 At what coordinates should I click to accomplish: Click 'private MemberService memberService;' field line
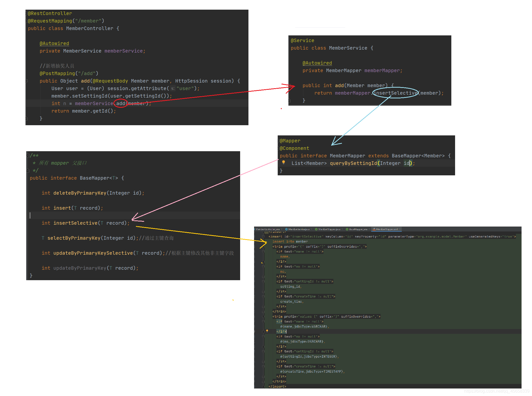92,51
